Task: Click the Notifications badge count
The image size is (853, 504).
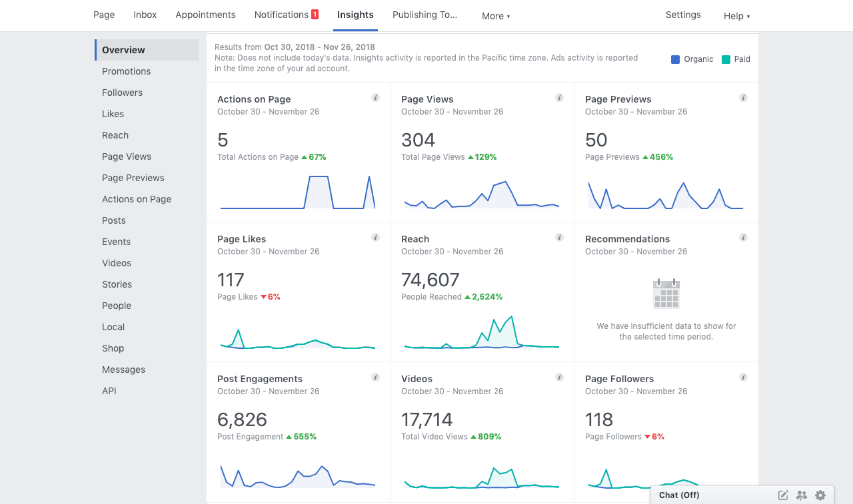Action: (315, 15)
